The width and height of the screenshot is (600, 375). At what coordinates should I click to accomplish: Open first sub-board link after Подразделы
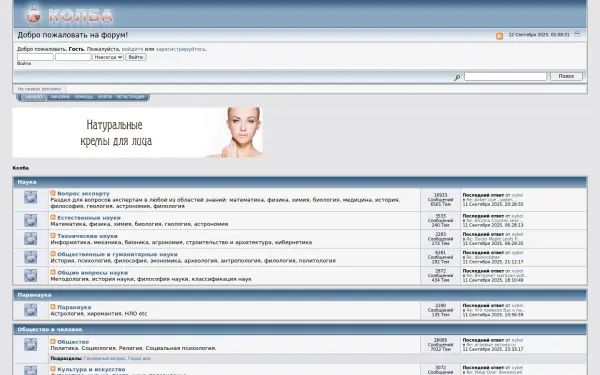point(105,359)
